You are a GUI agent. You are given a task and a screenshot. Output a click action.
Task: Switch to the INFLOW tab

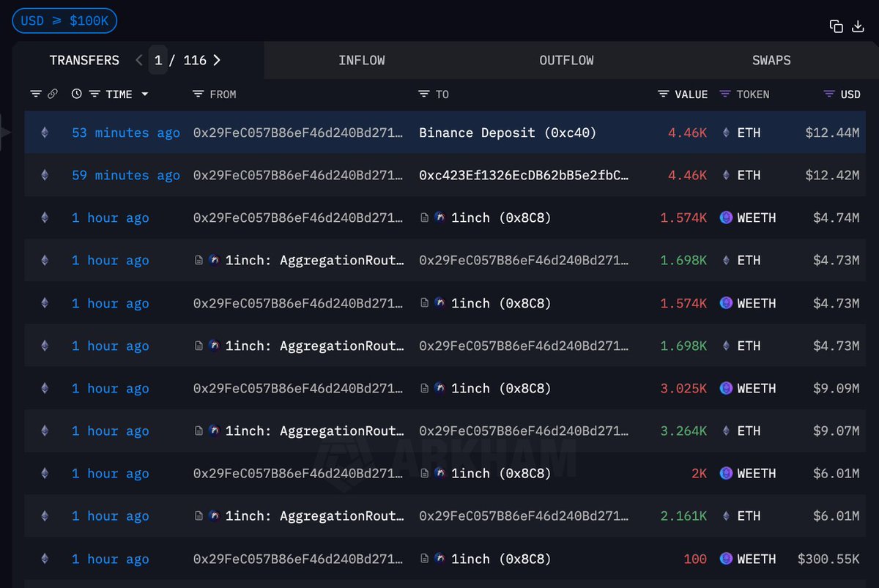[x=362, y=60]
